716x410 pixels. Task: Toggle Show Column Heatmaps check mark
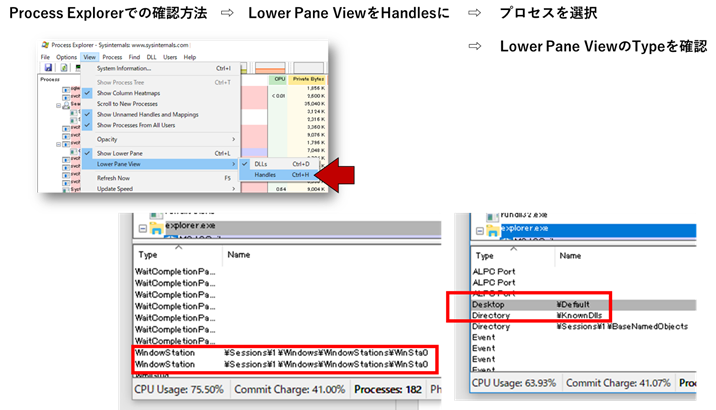87,93
